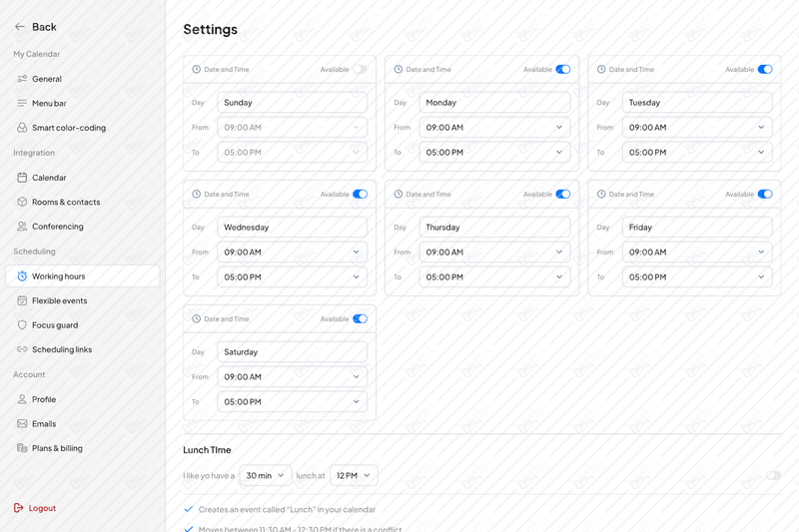Open Wednesday From time dropdown
The width and height of the screenshot is (799, 532).
click(x=292, y=252)
